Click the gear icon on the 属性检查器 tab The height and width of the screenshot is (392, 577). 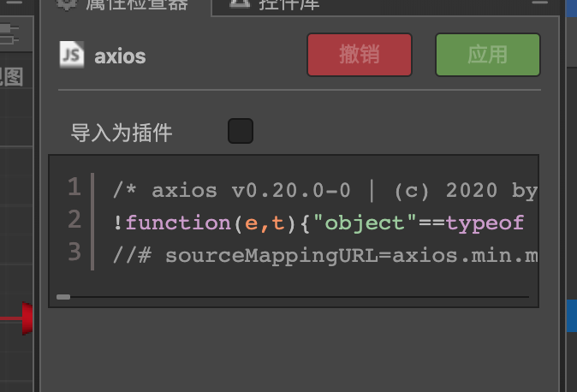[x=67, y=3]
